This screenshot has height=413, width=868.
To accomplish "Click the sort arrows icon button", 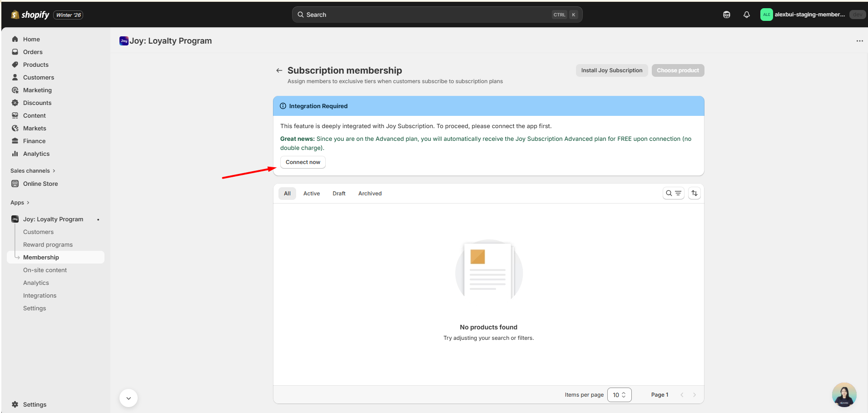I will (694, 193).
